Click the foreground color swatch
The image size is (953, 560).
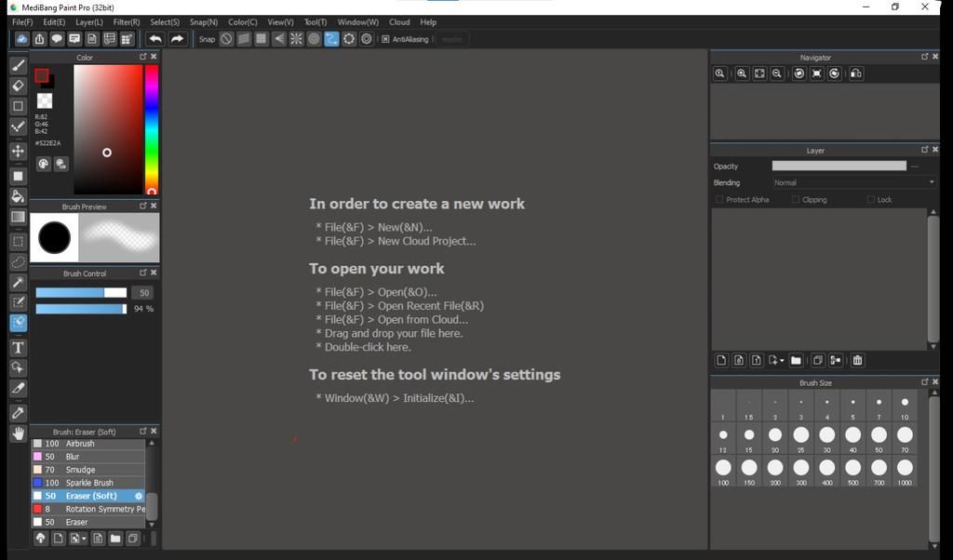(41, 75)
